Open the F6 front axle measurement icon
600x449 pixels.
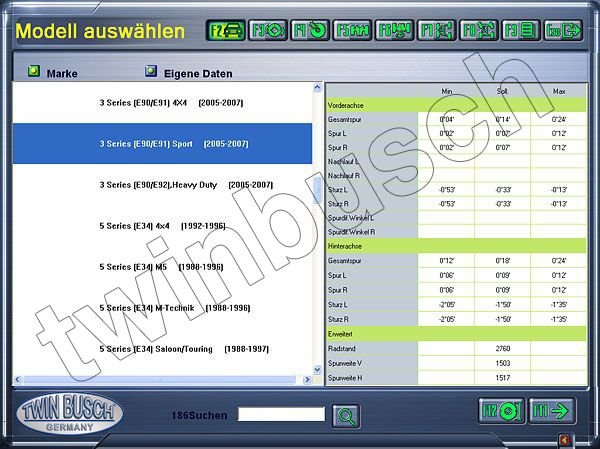click(x=394, y=31)
